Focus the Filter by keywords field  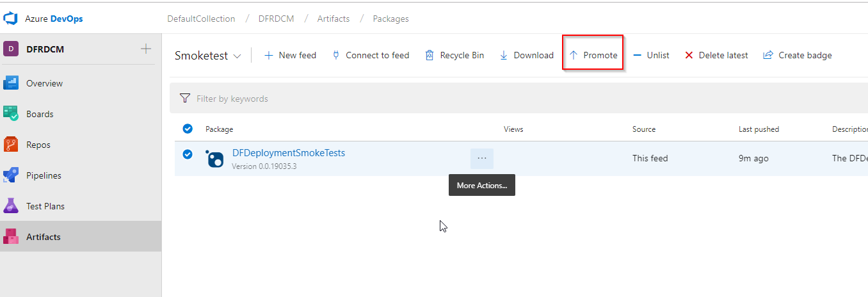(x=518, y=99)
